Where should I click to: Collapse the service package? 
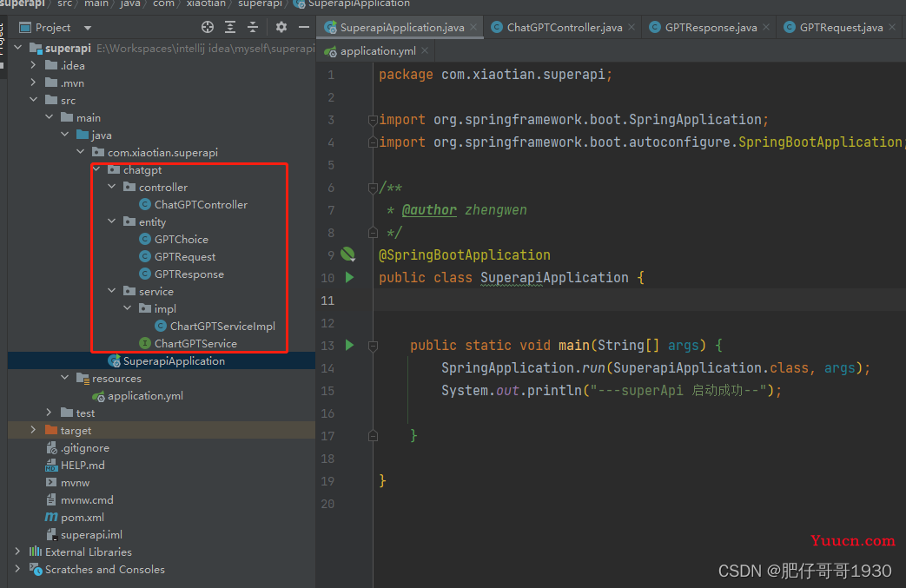(112, 291)
